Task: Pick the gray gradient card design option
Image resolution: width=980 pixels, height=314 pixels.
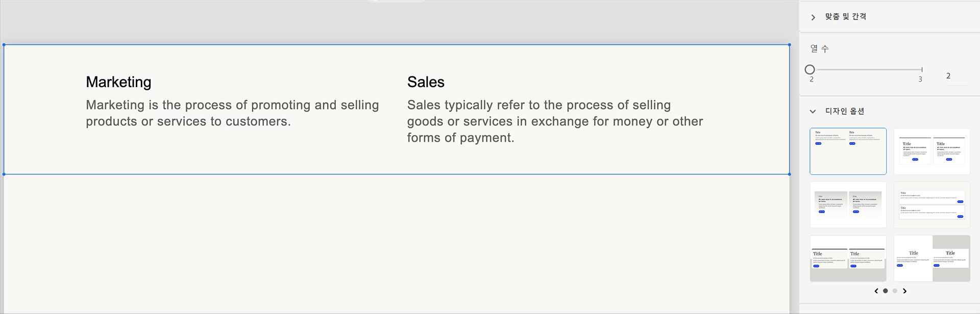Action: pos(848,204)
